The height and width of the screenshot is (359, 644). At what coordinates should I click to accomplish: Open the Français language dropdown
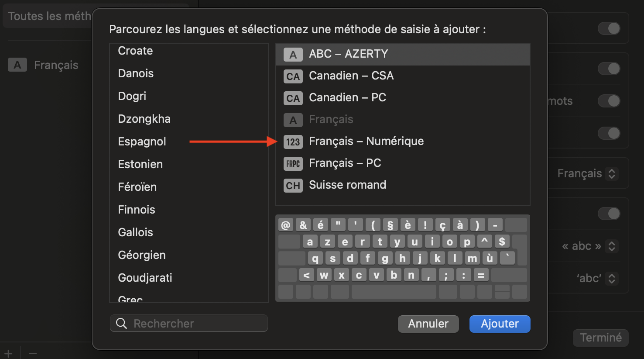[587, 173]
